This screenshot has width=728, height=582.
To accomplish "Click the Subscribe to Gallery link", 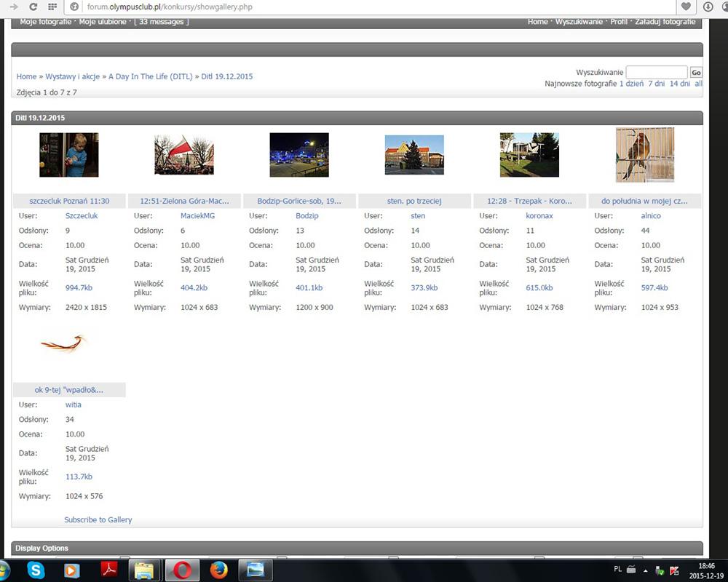I will tap(98, 519).
